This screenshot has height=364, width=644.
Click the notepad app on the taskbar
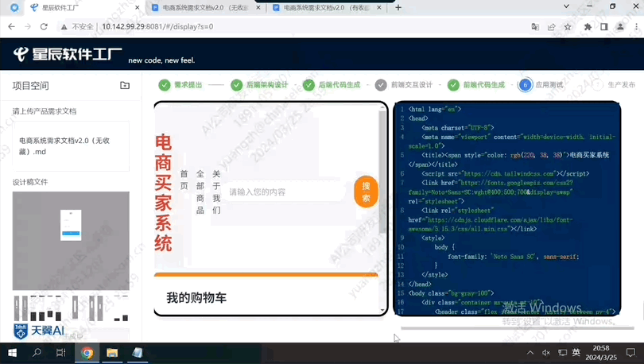coord(138,353)
